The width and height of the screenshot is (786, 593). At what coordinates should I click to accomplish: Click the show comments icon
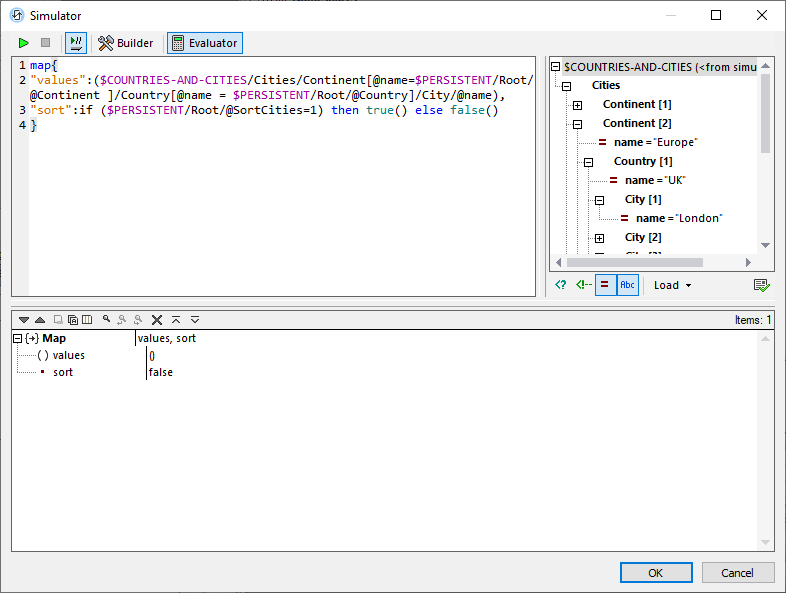[583, 285]
